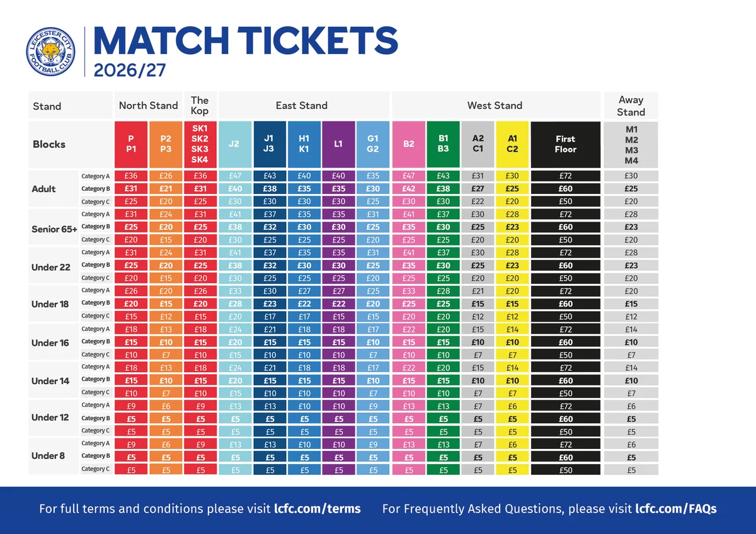756x534 pixels.
Task: Click the Senior 65+ row label
Action: click(54, 227)
